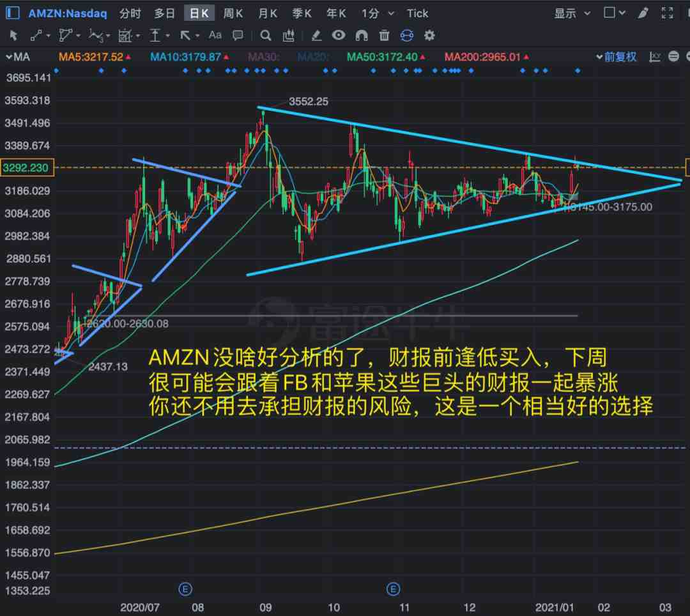Screen dimensions: 690x616
Task: Toggle the blue sync drawings icon
Action: (406, 35)
